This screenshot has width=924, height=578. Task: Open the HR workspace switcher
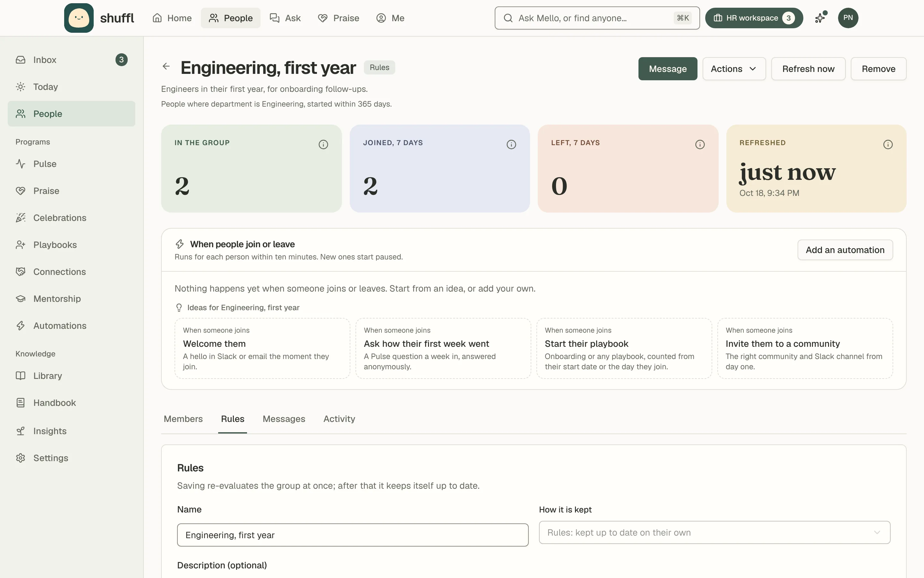pyautogui.click(x=754, y=18)
